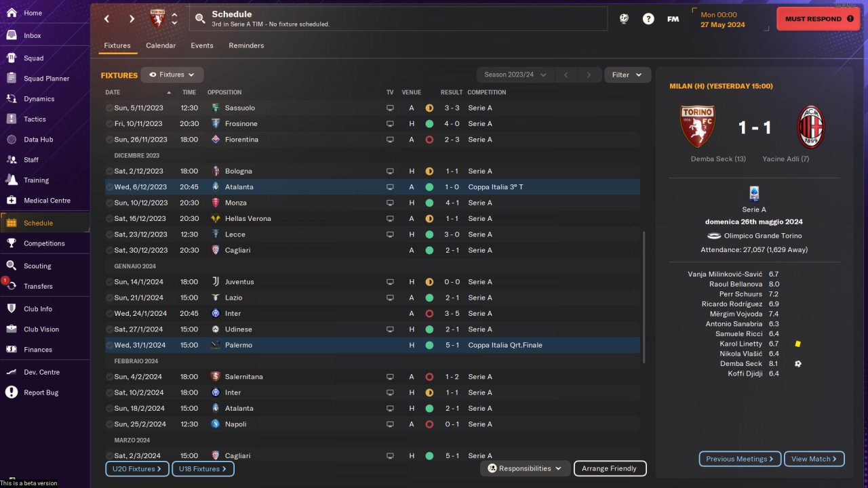The height and width of the screenshot is (488, 868).
Task: Click the Arrange Friendly button
Action: 610,468
